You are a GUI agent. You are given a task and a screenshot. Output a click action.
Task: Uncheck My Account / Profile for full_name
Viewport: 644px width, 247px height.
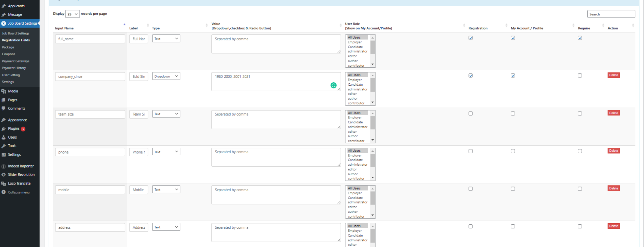(x=513, y=38)
